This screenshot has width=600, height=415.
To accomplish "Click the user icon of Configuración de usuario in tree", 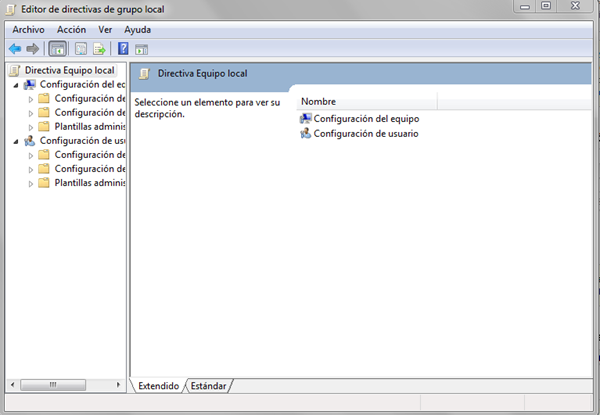I will click(x=30, y=141).
